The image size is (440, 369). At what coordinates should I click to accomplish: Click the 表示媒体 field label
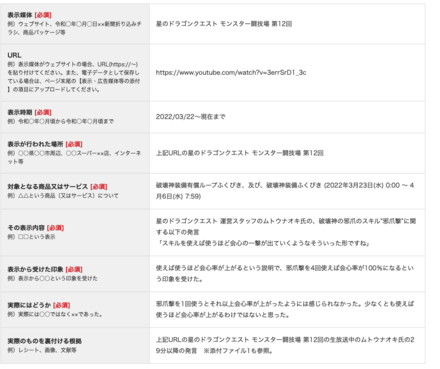tap(20, 15)
